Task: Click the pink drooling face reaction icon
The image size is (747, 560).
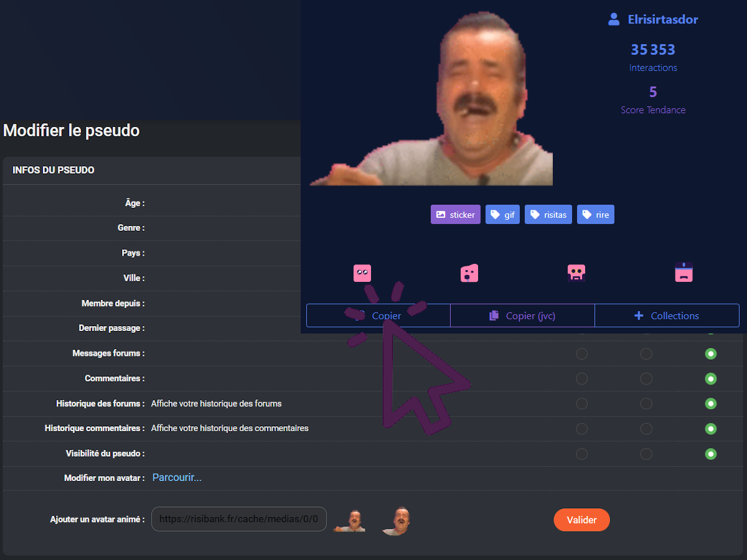Action: pos(469,273)
